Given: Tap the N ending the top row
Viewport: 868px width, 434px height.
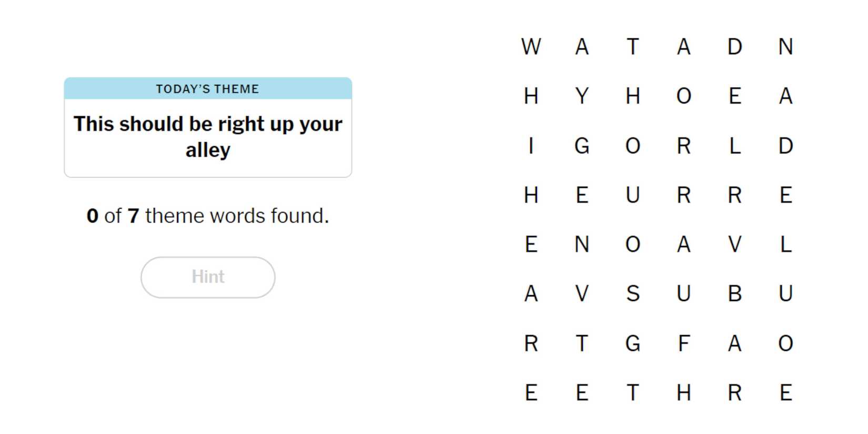Looking at the screenshot, I should (785, 47).
